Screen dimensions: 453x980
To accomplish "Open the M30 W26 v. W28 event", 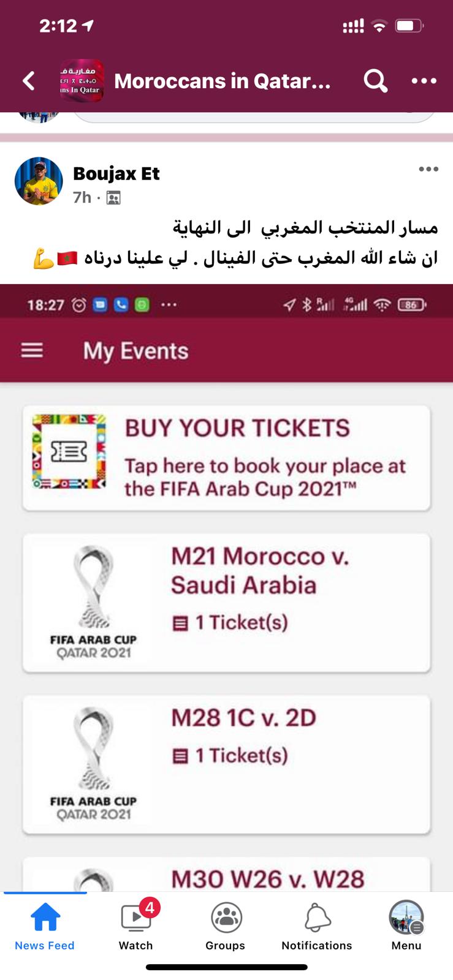I will [267, 879].
